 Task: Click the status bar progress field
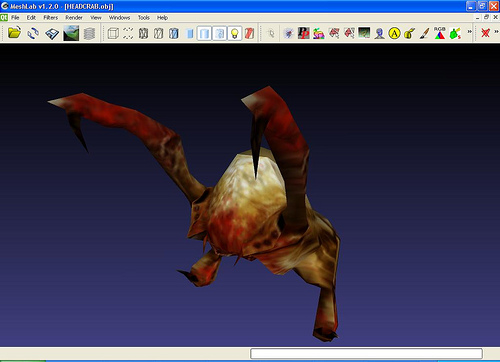366,354
